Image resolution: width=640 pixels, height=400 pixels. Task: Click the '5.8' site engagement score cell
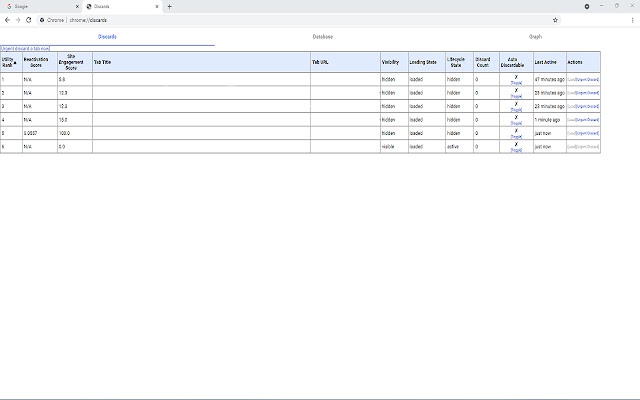coord(75,80)
